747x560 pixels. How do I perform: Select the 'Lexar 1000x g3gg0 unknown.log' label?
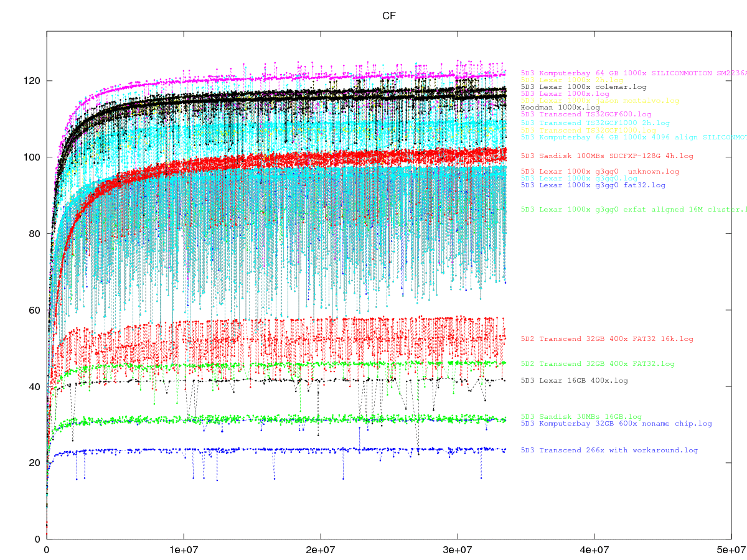pyautogui.click(x=599, y=171)
